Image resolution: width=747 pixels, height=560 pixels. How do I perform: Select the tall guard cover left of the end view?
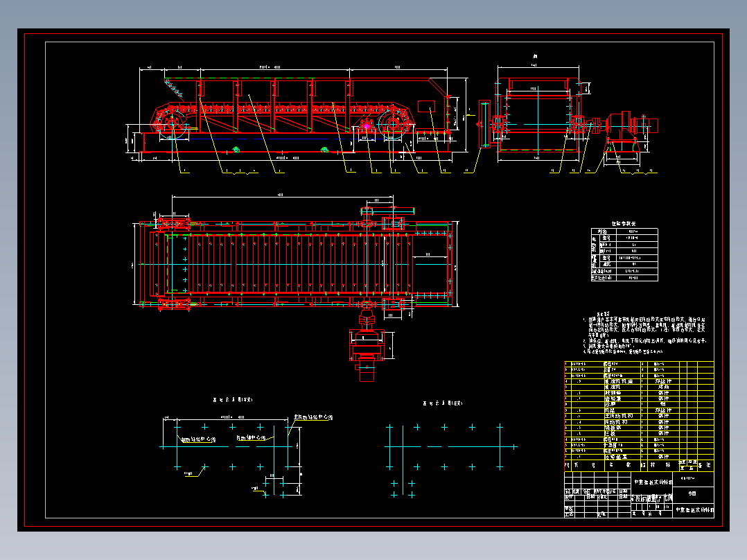484,124
